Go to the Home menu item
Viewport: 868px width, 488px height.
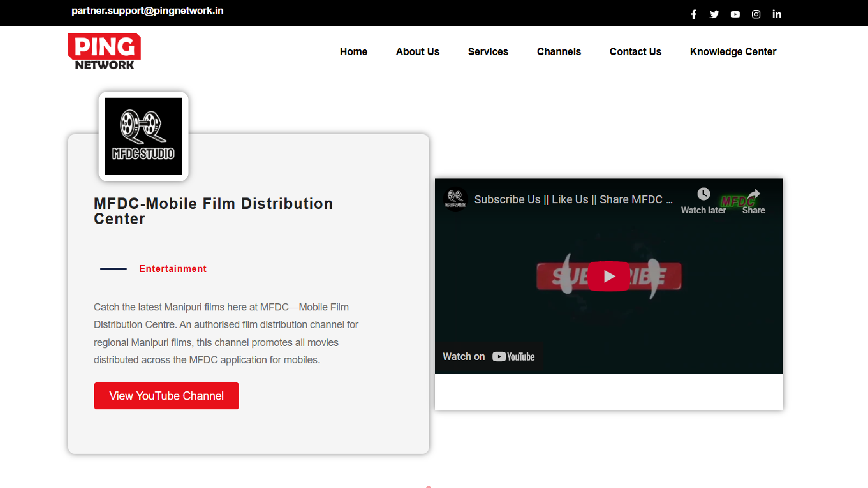(x=354, y=52)
